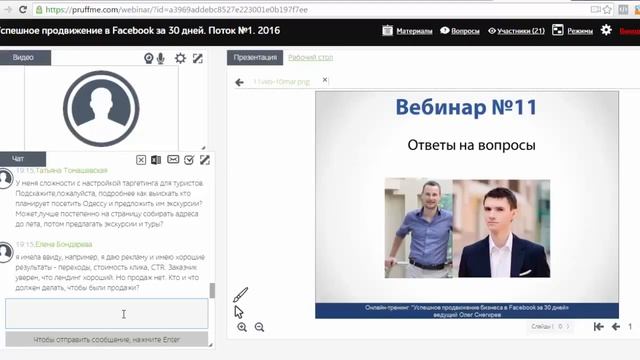
Task: Click the presenters photo on the slide
Action: [x=467, y=228]
